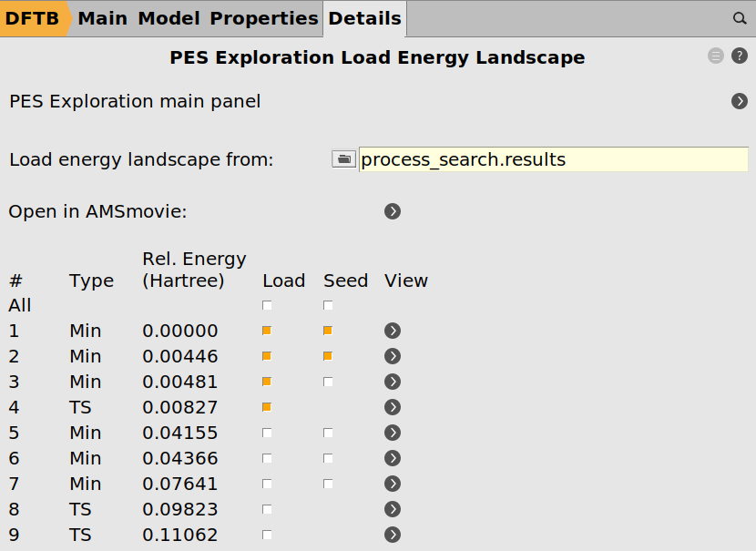Open the DFTB engine panel selector
Image resolution: width=756 pixels, height=551 pixels.
click(x=33, y=18)
